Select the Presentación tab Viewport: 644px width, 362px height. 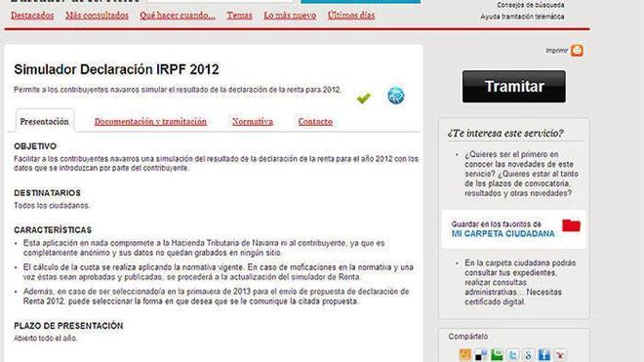[x=44, y=121]
